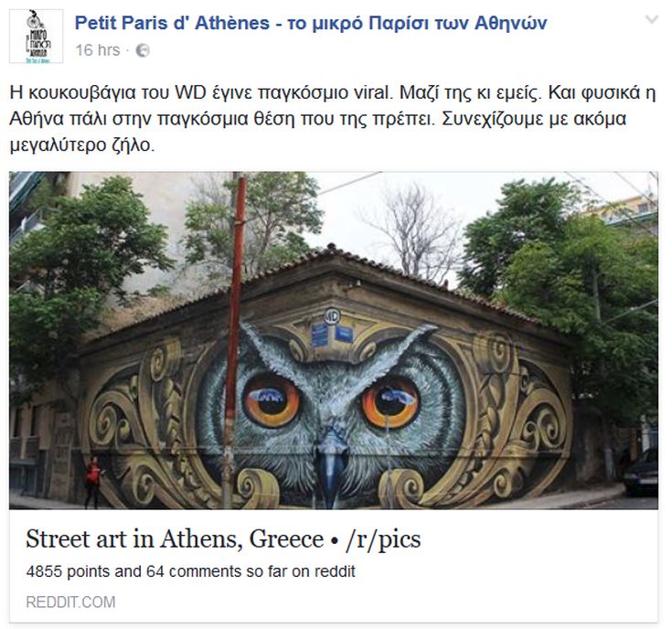The width and height of the screenshot is (672, 629).
Task: Click the Greek post text about the WD owl
Action: click(x=333, y=118)
